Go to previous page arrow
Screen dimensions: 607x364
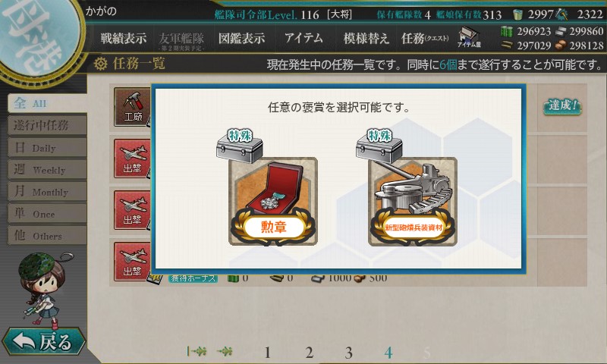tap(225, 351)
